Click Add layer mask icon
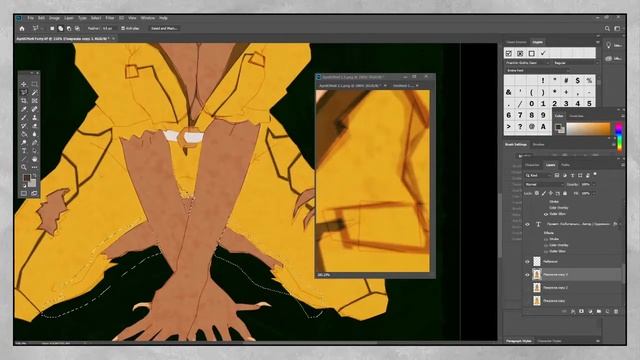This screenshot has width=640, height=360. point(582,311)
